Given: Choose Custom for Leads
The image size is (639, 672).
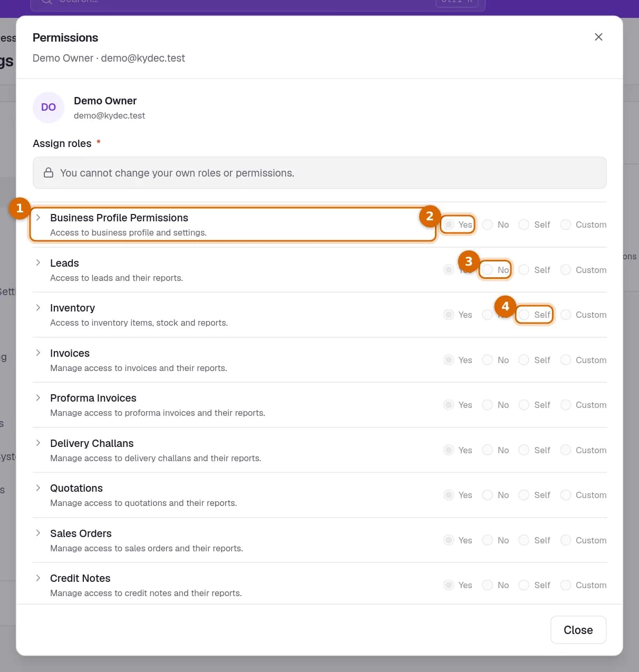Looking at the screenshot, I should coord(566,270).
